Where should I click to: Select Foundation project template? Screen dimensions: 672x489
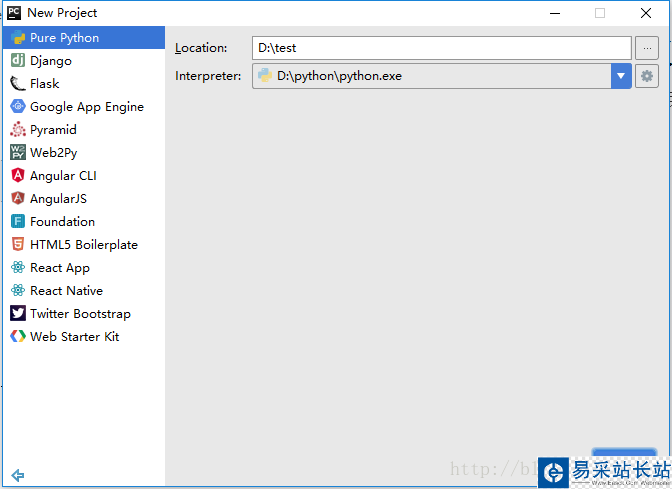coord(62,222)
